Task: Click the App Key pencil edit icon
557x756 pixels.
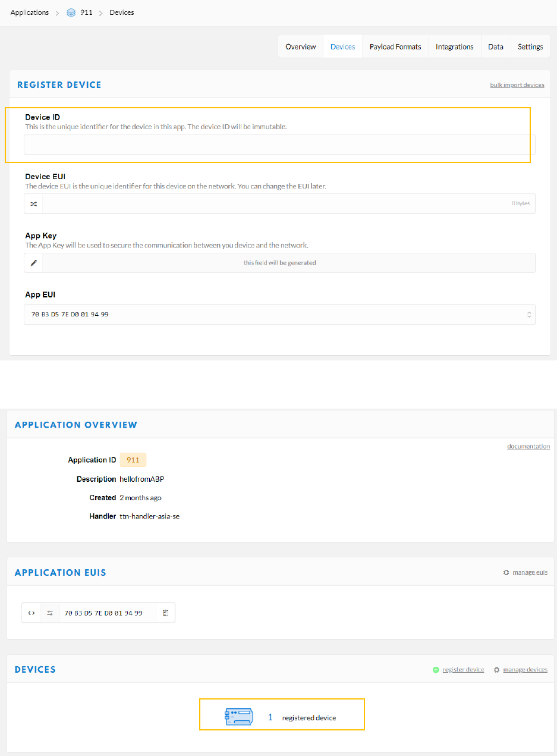Action: click(34, 263)
